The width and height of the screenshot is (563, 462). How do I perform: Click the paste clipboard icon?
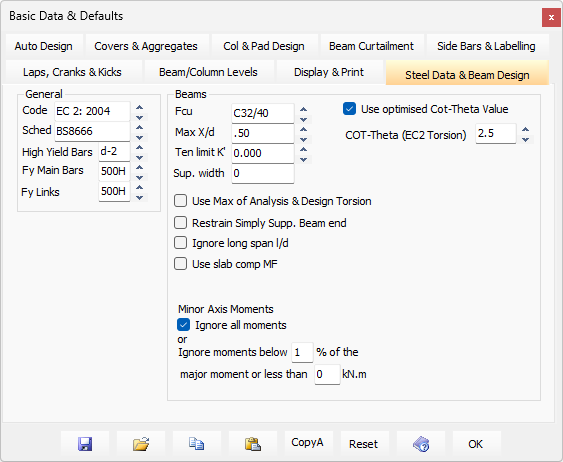[253, 444]
